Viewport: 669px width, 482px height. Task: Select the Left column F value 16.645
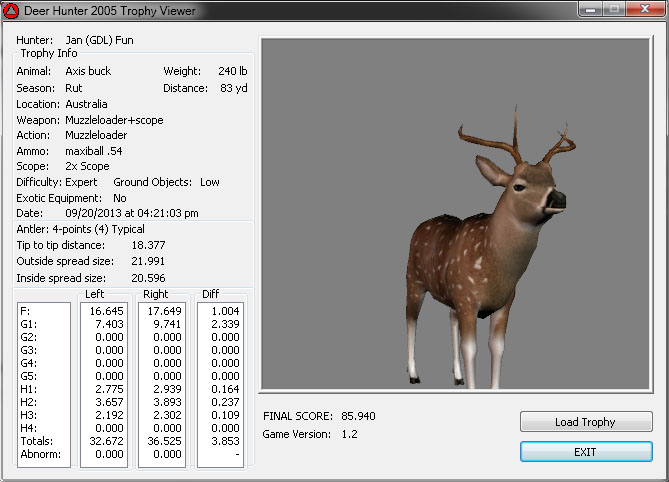click(x=104, y=311)
